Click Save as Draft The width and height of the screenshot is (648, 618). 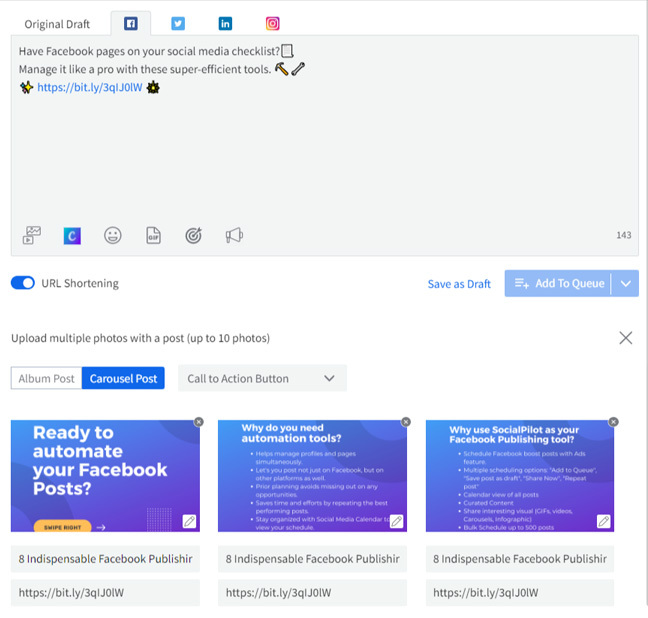click(459, 284)
